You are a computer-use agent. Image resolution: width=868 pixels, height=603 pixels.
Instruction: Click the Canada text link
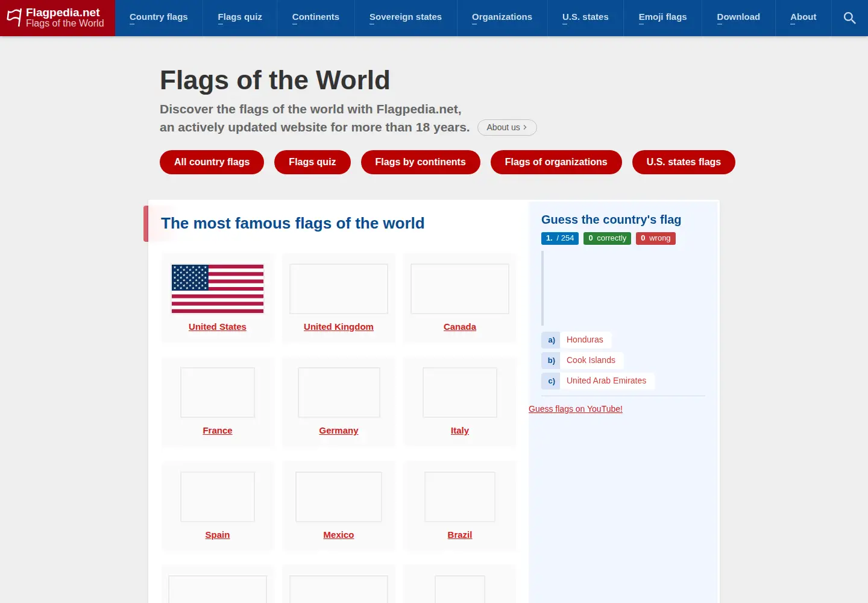[460, 327]
